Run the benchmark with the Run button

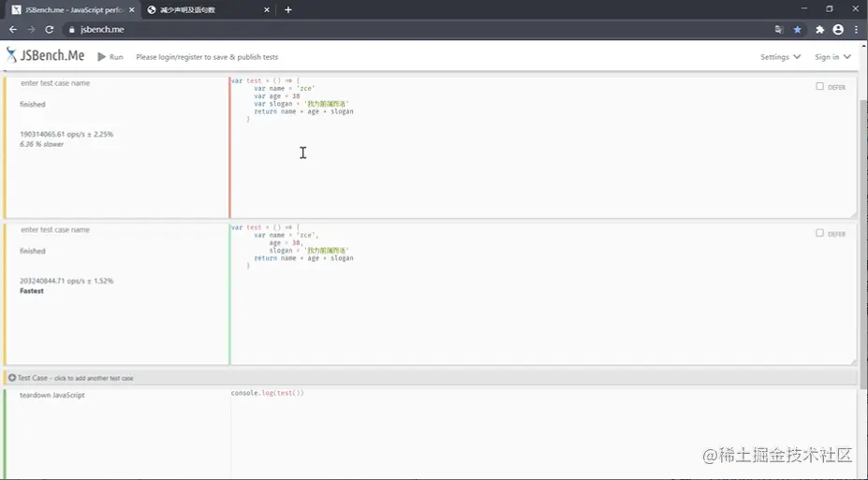[x=110, y=57]
